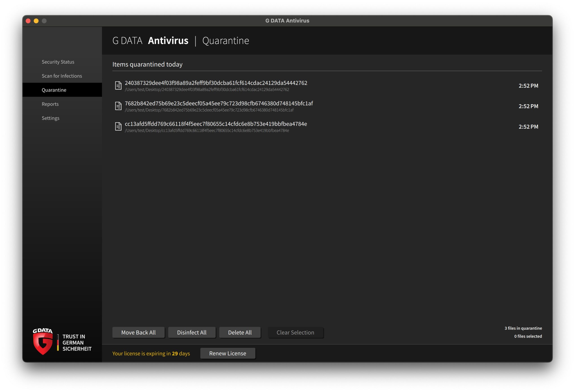This screenshot has width=575, height=392.
Task: Click file icon of quarantined item cc13afd5ffdd
Action: pos(118,127)
